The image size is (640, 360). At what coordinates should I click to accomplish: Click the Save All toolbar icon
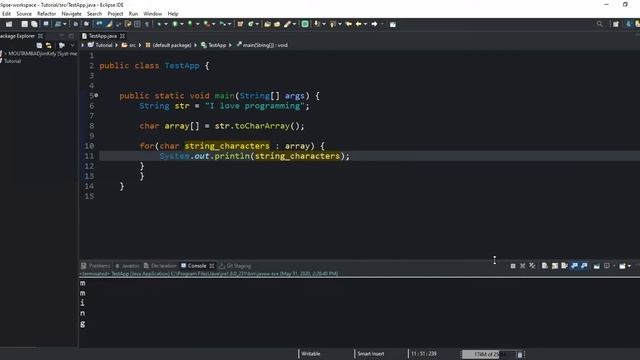[x=34, y=24]
